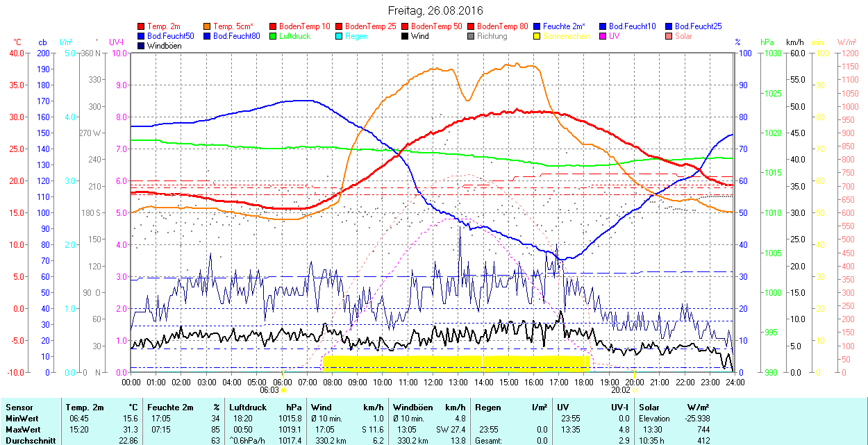This screenshot has height=445, width=868.
Task: Select the green Luftdruck legend swatch
Action: tap(274, 36)
